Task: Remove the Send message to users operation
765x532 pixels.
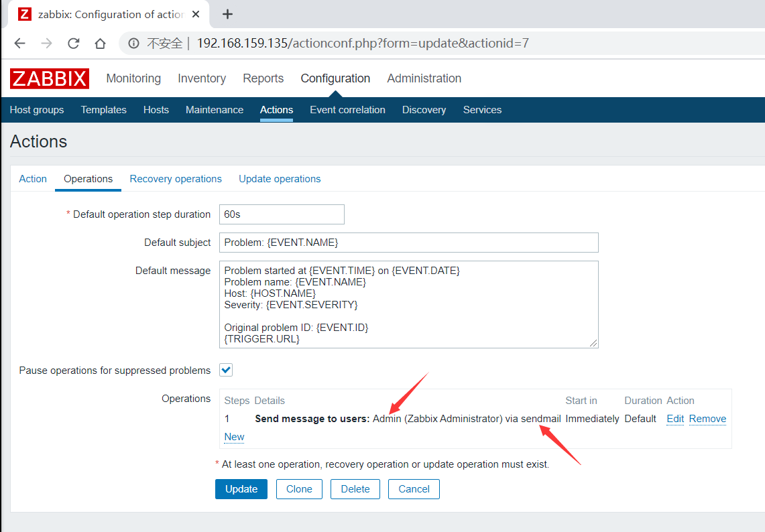Action: (707, 419)
